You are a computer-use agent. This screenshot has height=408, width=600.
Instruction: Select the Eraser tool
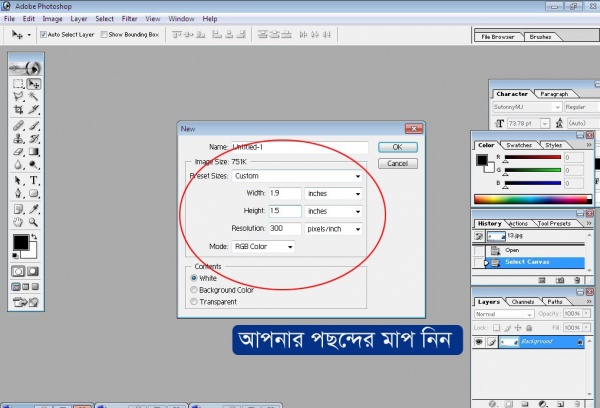(x=18, y=152)
